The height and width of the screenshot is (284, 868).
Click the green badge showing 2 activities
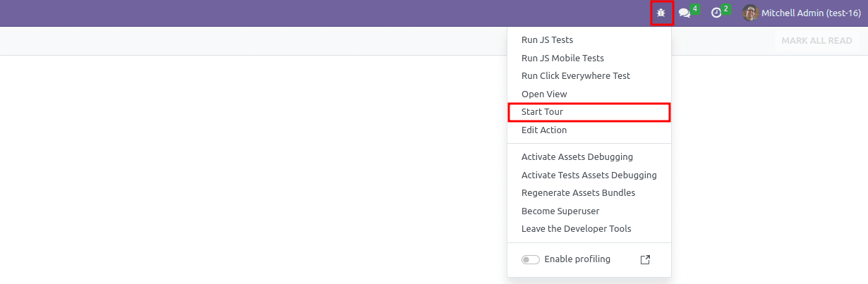pyautogui.click(x=726, y=9)
